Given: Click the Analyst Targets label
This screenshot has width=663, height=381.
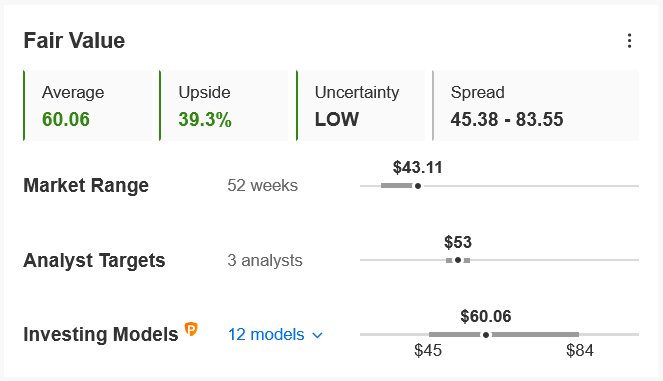Looking at the screenshot, I should click(x=94, y=260).
